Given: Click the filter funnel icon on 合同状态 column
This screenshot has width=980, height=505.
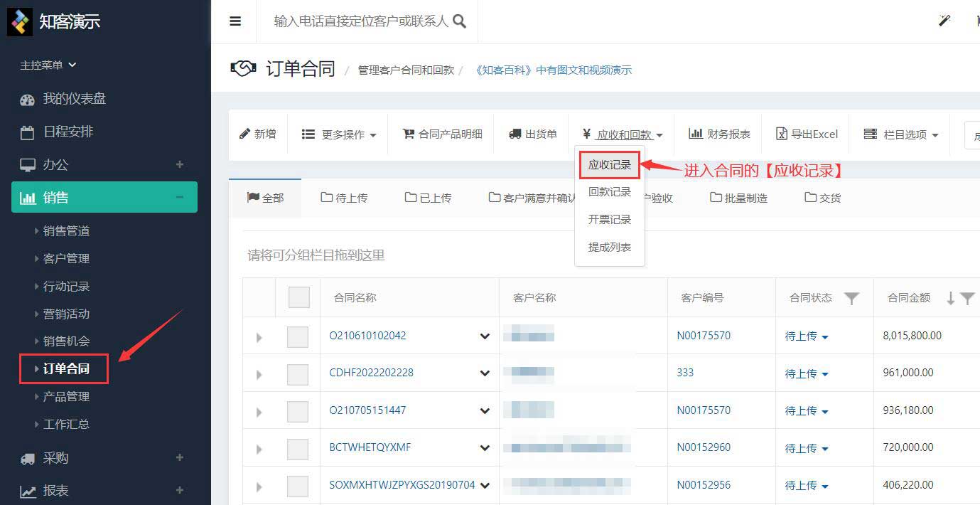Looking at the screenshot, I should tap(851, 299).
